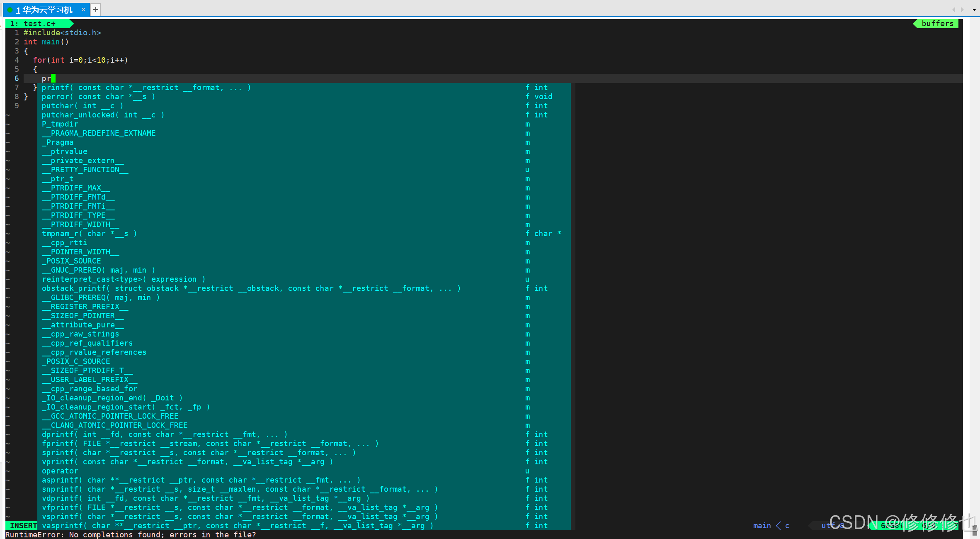980x539 pixels.
Task: Close the 华为云学习机 session tab
Action: [83, 10]
